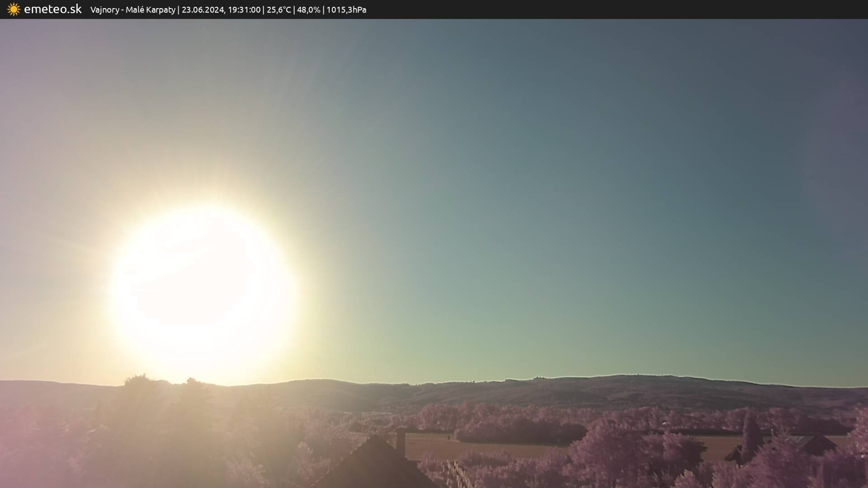Click the dark header bar's empty area
868x488 pixels.
(633, 9)
